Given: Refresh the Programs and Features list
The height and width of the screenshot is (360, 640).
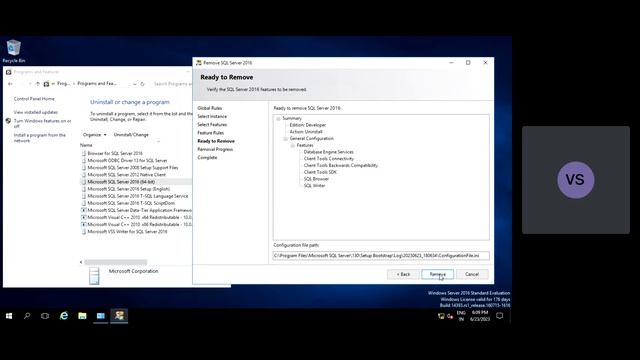Looking at the screenshot, I should pyautogui.click(x=142, y=84).
